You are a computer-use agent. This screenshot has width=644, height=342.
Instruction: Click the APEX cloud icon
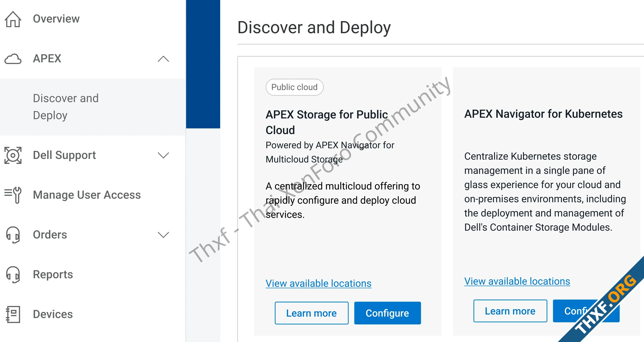13,59
